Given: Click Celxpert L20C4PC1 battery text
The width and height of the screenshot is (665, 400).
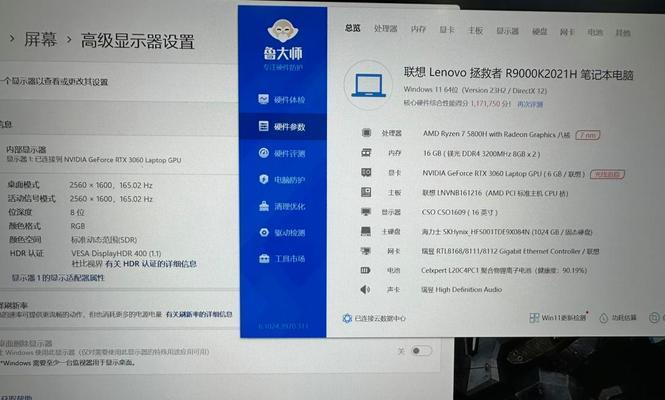Looking at the screenshot, I should click(504, 270).
